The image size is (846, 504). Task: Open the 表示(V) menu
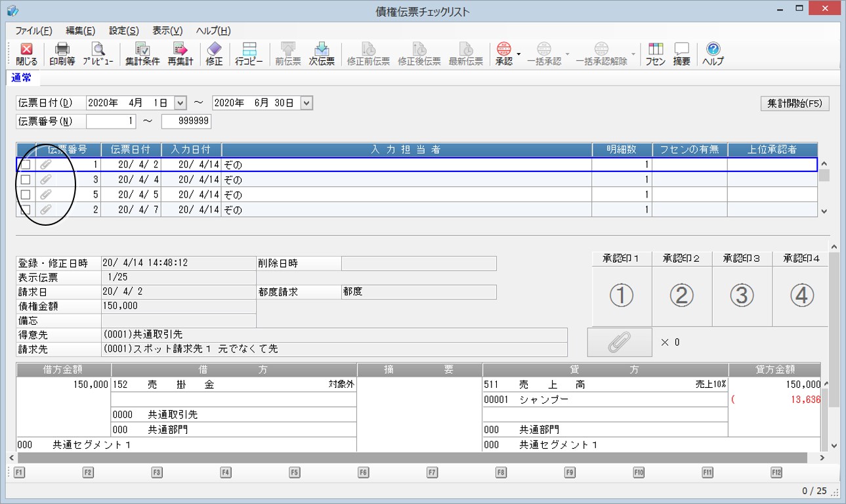[167, 31]
